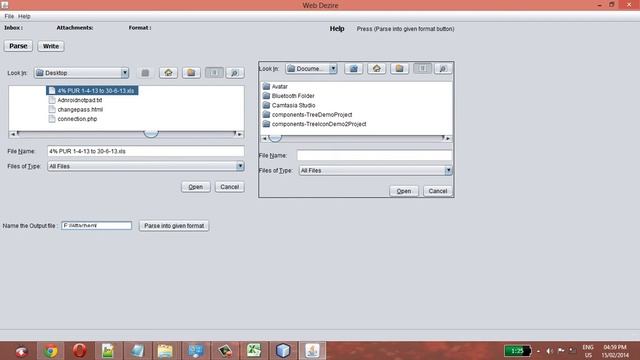Open Excel from the taskbar
The height and width of the screenshot is (360, 640).
[254, 351]
